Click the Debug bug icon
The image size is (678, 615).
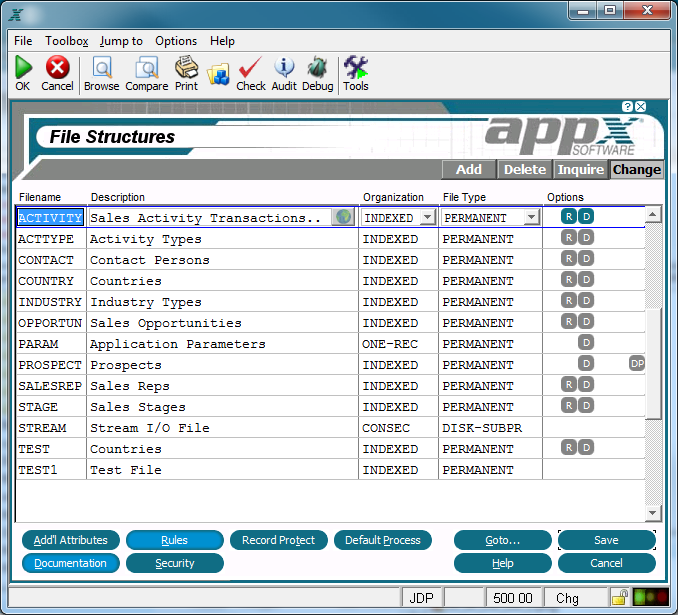point(317,68)
